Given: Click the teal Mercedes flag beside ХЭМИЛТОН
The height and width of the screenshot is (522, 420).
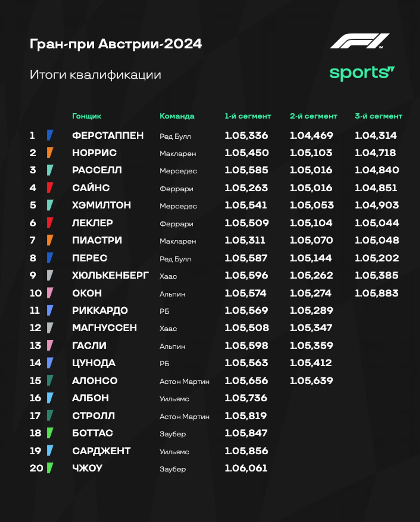Looking at the screenshot, I should pos(50,205).
